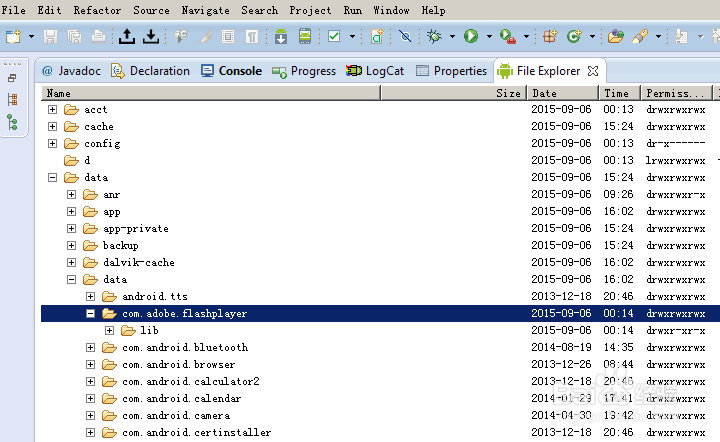Open the External Tools dropdown arrow

tap(526, 36)
